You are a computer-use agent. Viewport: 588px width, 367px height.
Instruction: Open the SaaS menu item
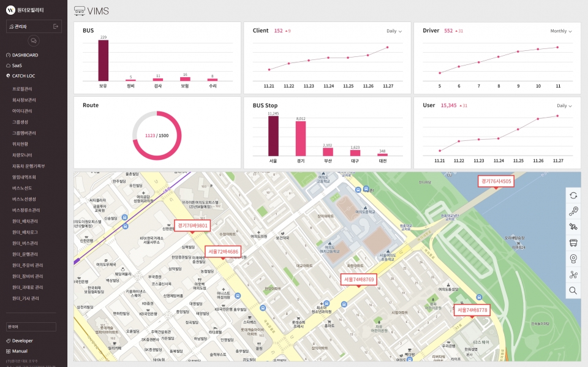point(17,65)
